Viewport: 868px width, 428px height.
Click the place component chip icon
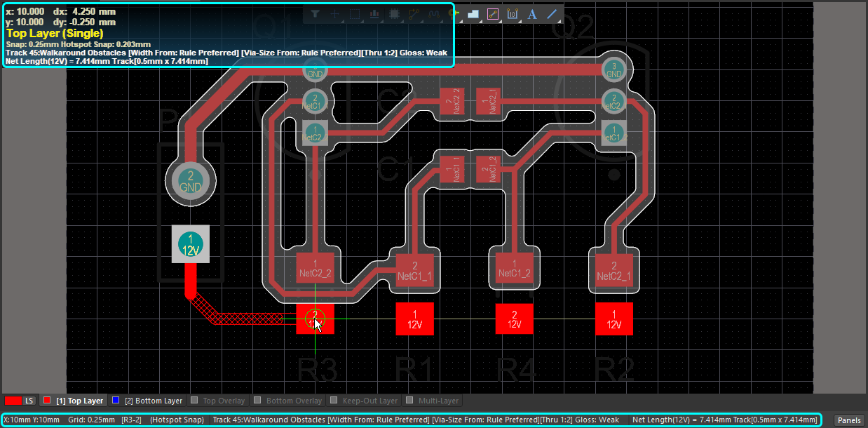(394, 13)
